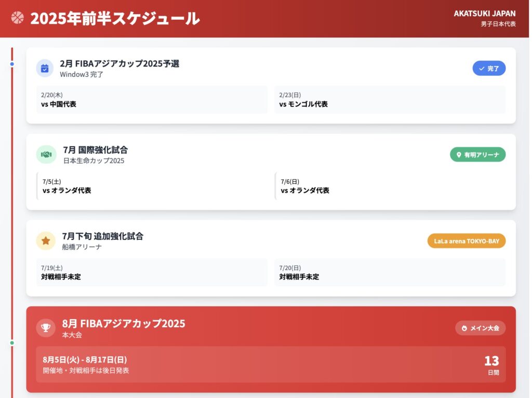Open the 7/19 対戦相手未定 match card
Screen dimensions: 532x398
[152, 272]
